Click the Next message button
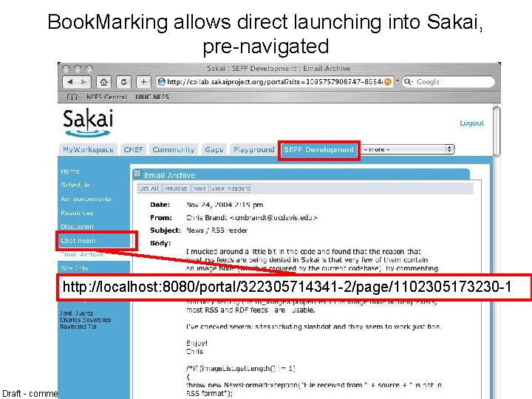This screenshot has height=399, width=532. (199, 188)
